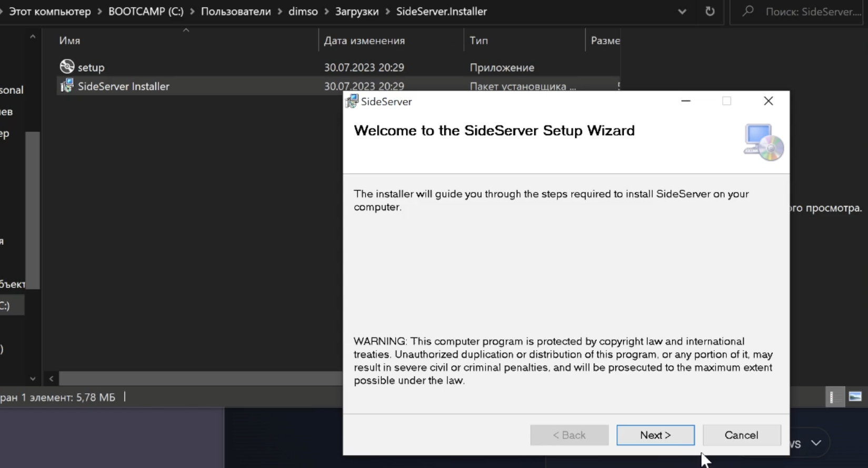Select the setup application icon in Explorer
Image resolution: width=868 pixels, height=468 pixels.
click(x=67, y=66)
